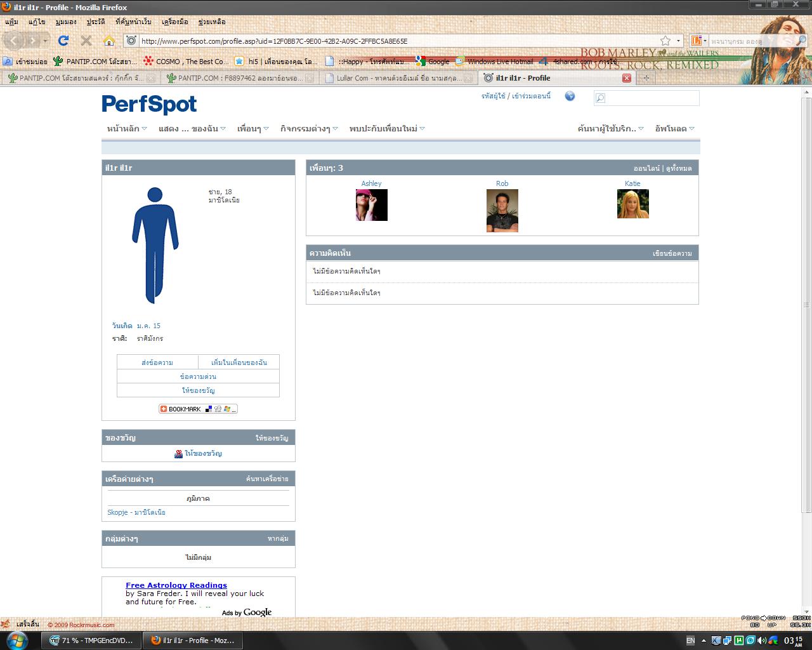This screenshot has height=650, width=812.
Task: Open the hi5 bookmark
Action: coord(277,62)
